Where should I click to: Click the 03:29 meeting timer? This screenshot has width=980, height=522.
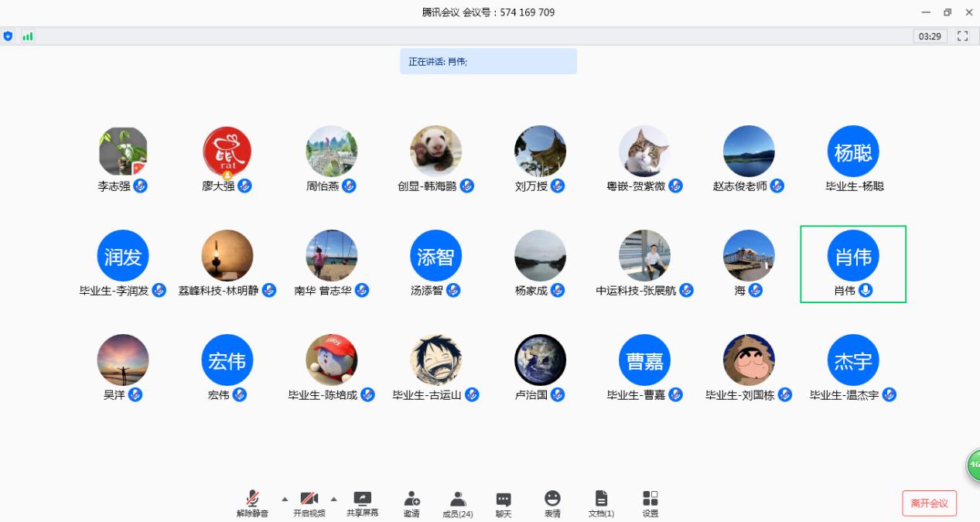click(x=928, y=36)
